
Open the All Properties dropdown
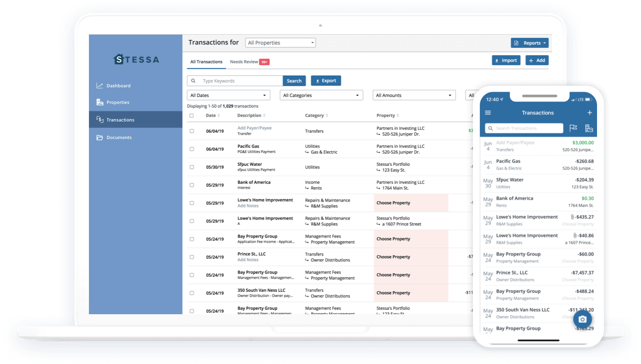coord(280,43)
